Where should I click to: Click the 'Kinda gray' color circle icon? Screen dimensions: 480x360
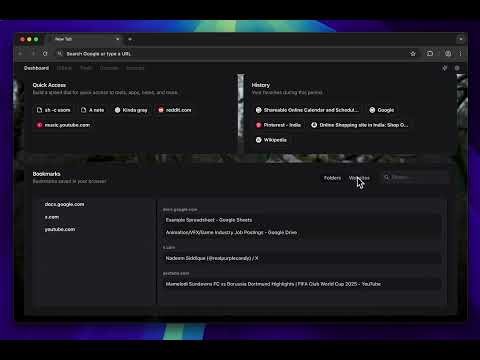117,110
